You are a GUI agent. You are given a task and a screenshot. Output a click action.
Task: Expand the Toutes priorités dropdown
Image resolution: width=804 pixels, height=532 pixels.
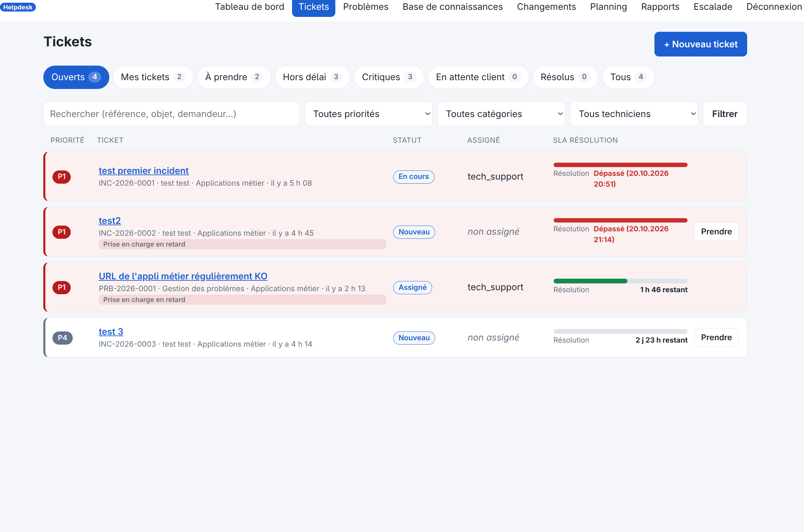click(368, 114)
